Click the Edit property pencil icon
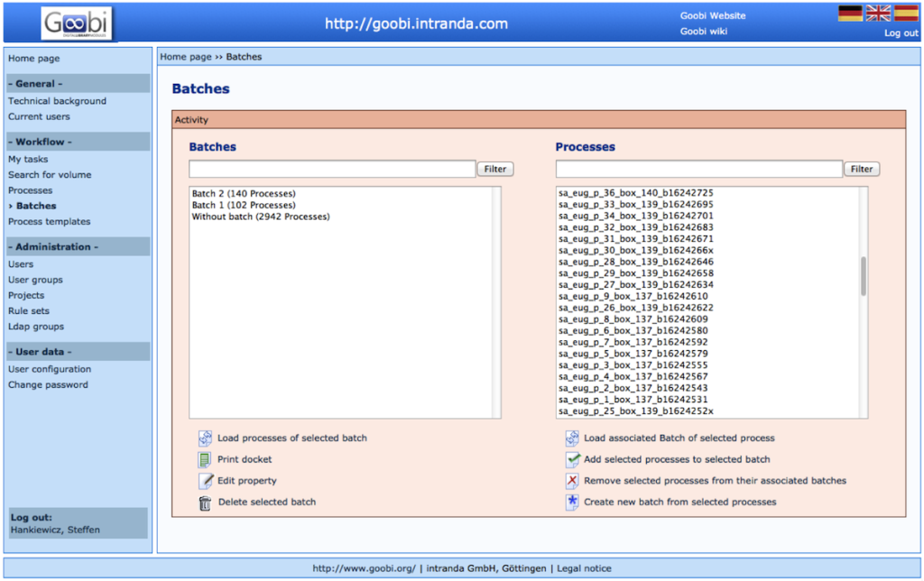This screenshot has height=581, width=924. [205, 480]
